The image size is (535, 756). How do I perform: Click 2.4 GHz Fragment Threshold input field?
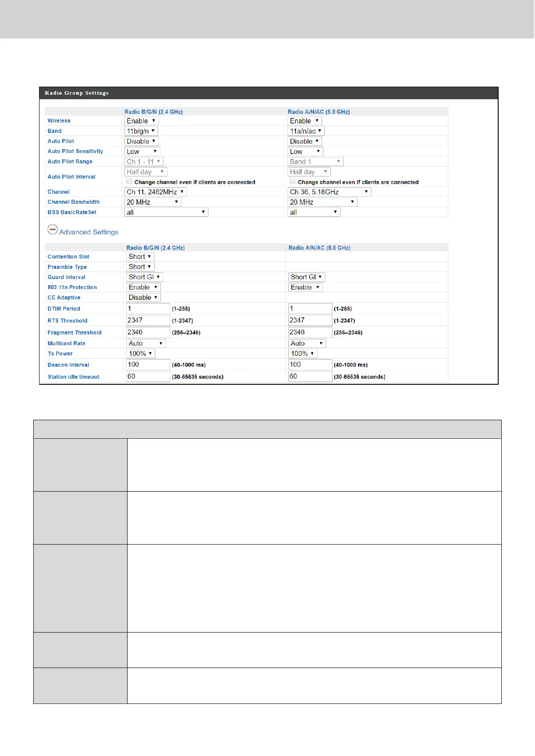point(148,333)
